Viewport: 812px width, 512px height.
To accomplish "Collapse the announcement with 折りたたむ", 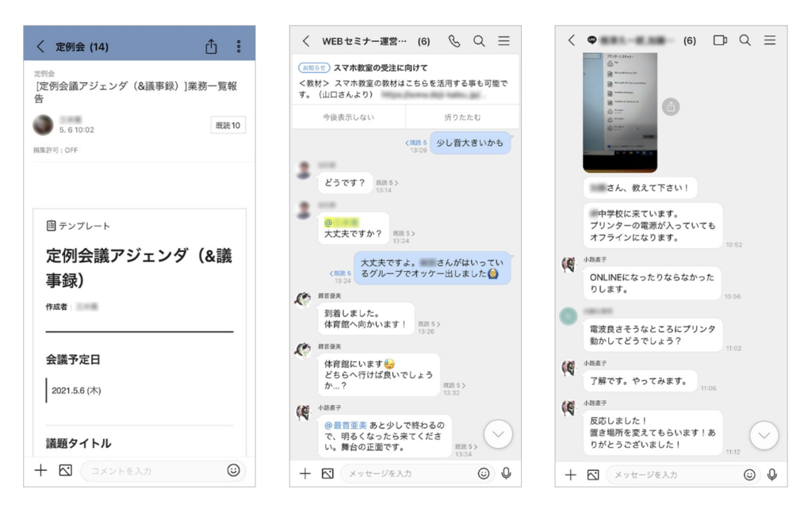I will tap(462, 117).
